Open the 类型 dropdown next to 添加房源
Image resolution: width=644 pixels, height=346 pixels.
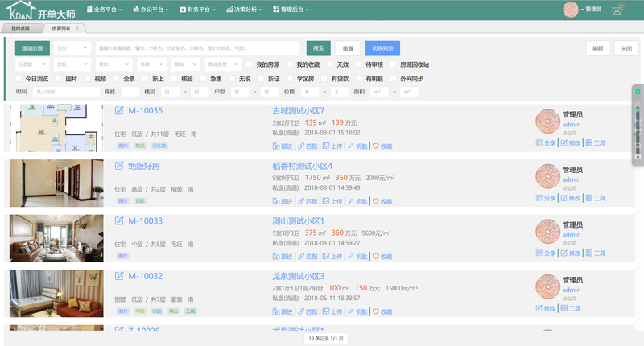click(x=72, y=48)
